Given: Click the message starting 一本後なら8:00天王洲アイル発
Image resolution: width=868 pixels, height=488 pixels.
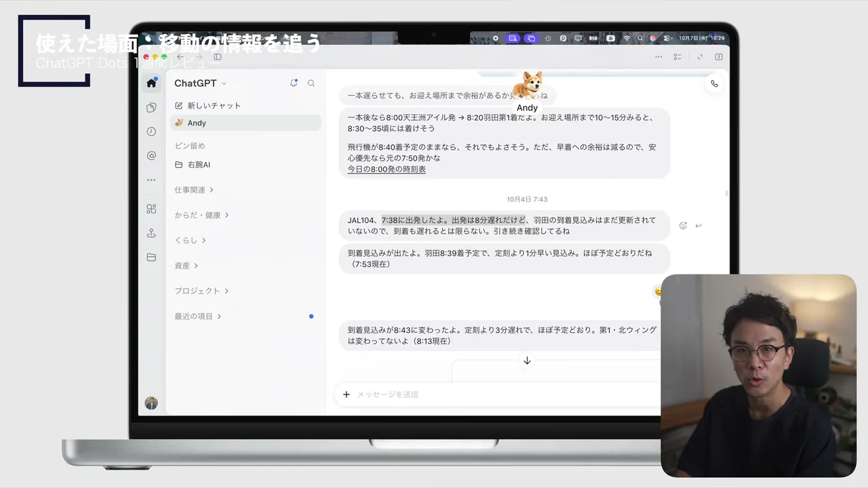Looking at the screenshot, I should point(505,143).
